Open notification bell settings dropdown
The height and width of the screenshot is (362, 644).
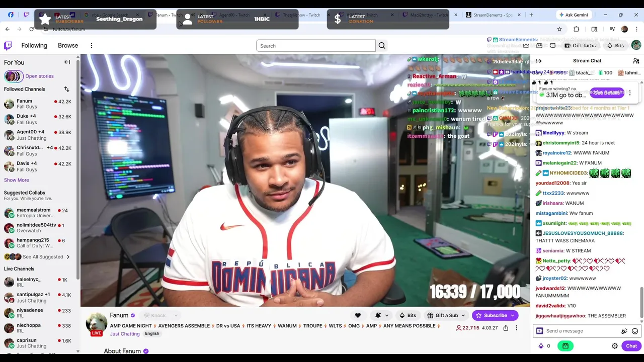pyautogui.click(x=381, y=316)
